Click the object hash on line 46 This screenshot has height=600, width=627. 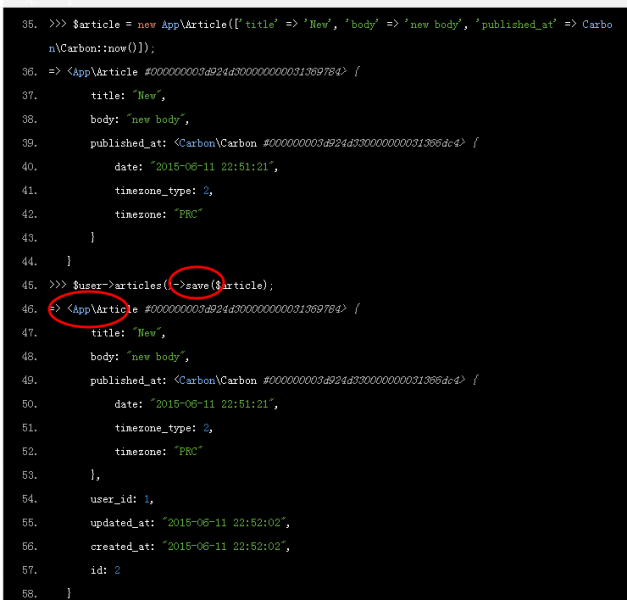[245, 309]
